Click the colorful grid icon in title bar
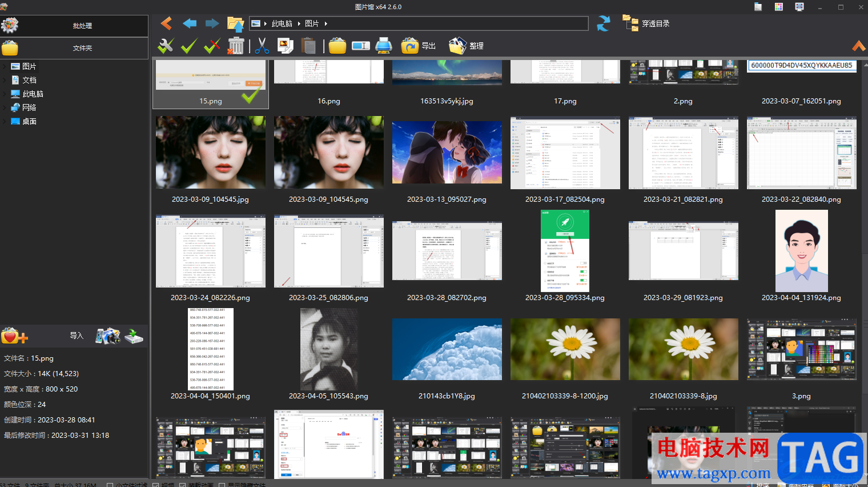The width and height of the screenshot is (868, 487). pos(779,7)
